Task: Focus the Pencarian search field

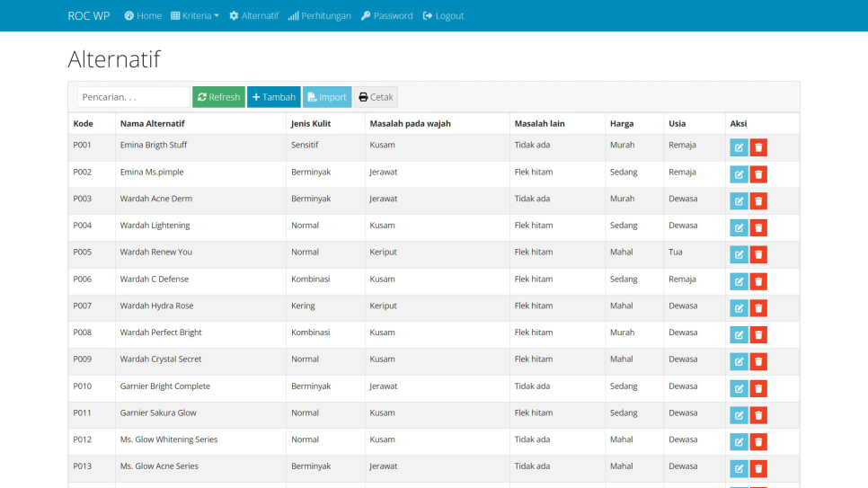Action: click(133, 97)
